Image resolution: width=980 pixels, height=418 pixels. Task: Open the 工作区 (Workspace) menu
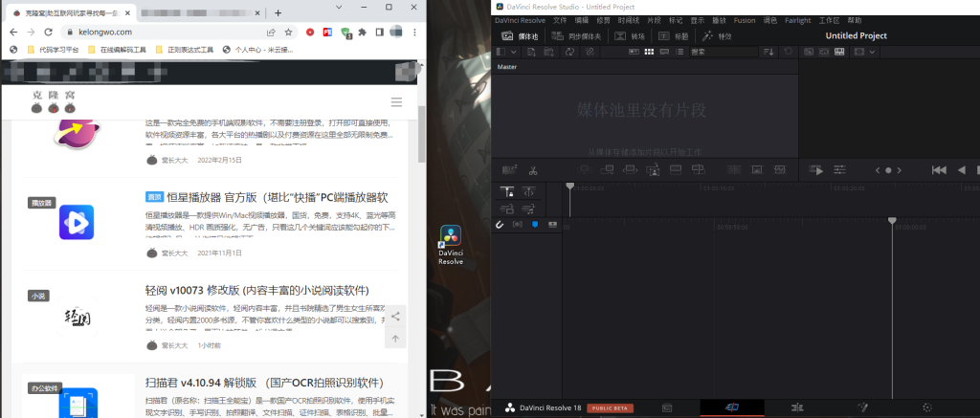click(x=829, y=21)
